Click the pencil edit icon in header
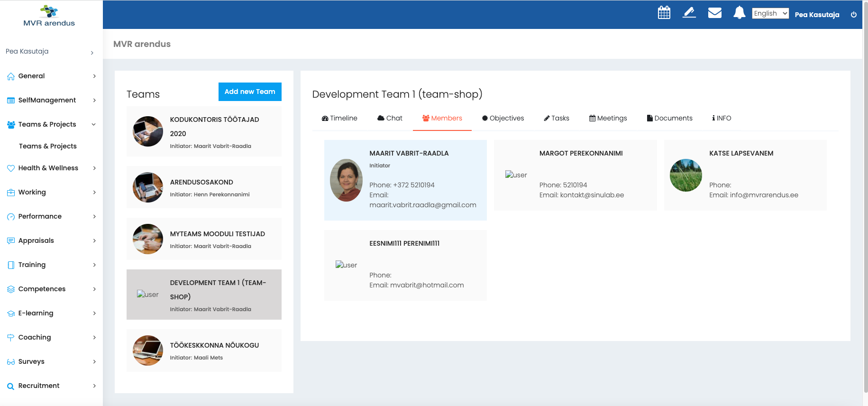Viewport: 868px width, 406px height. (x=689, y=13)
